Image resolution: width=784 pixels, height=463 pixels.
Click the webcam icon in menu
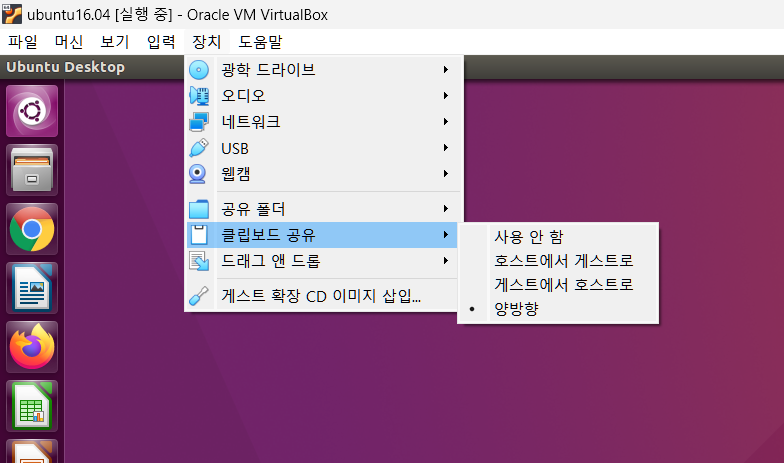[198, 174]
